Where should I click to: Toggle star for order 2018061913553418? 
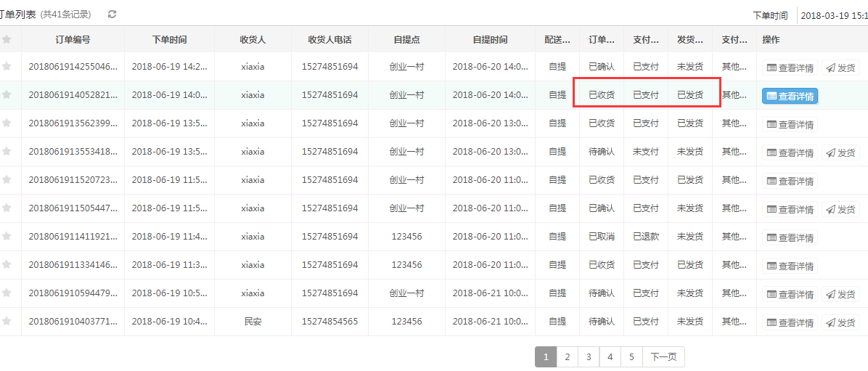[7, 152]
